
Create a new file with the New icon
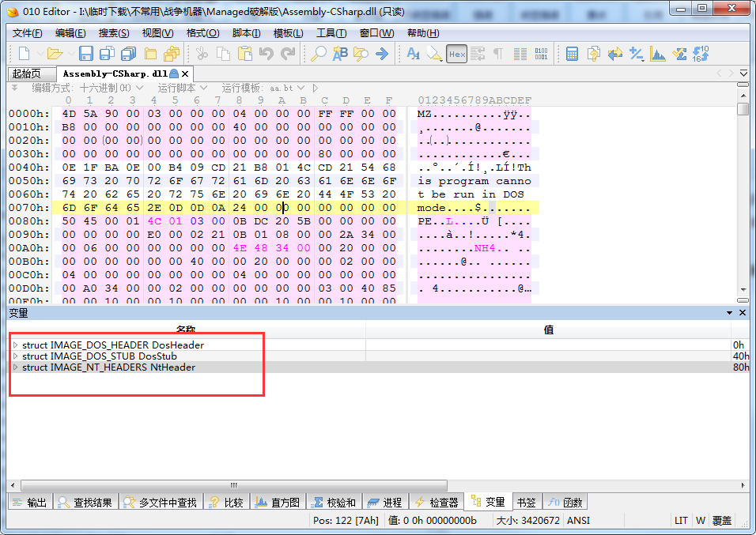tap(24, 54)
